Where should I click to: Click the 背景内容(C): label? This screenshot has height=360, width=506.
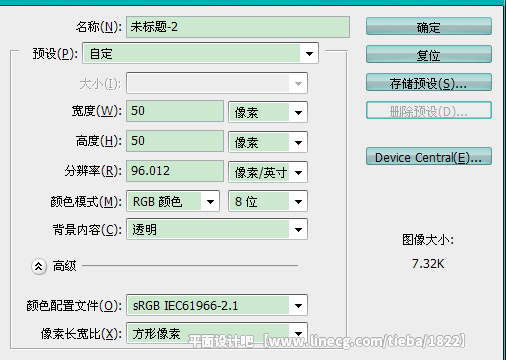click(87, 230)
